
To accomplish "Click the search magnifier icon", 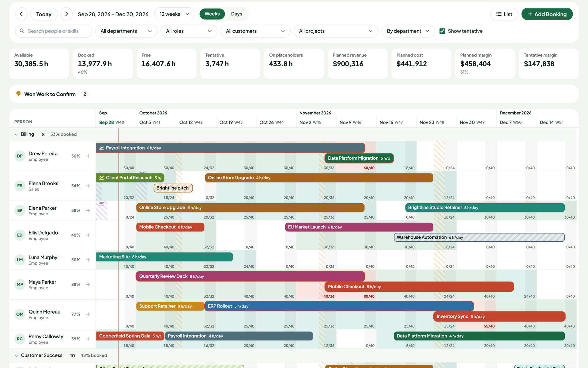I will tap(22, 31).
